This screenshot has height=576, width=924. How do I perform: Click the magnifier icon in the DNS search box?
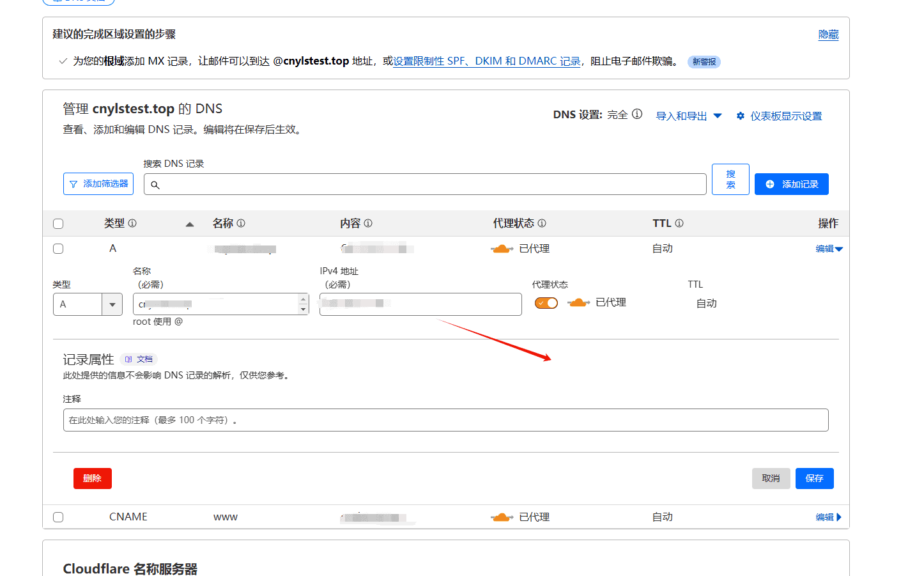(x=155, y=185)
